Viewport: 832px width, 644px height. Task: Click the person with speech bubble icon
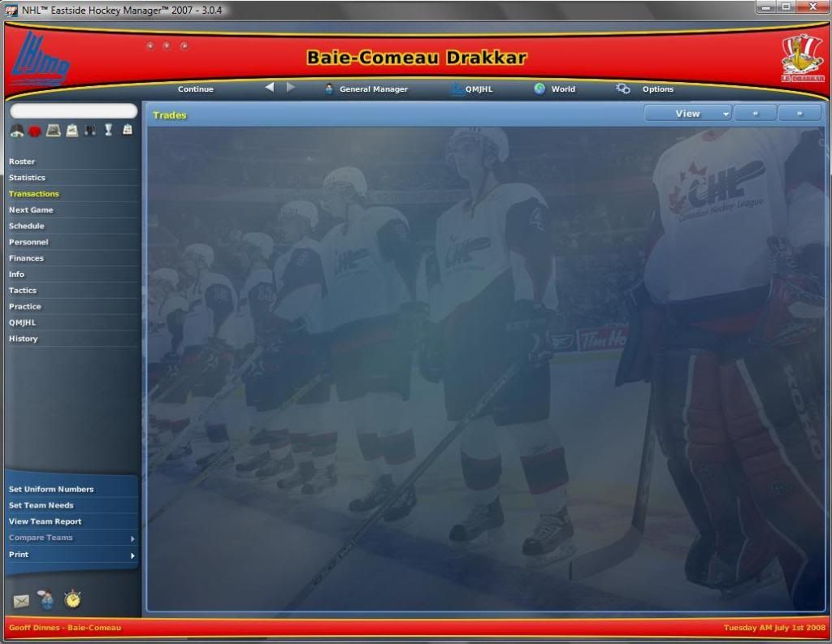coord(46,599)
